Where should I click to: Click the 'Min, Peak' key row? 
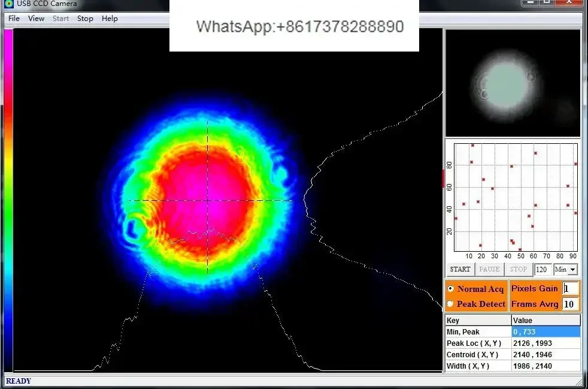click(x=478, y=332)
